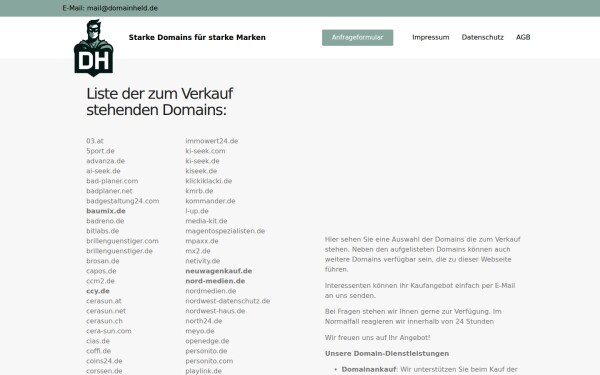Select the nordwest-haus.de domain entry

215,311
